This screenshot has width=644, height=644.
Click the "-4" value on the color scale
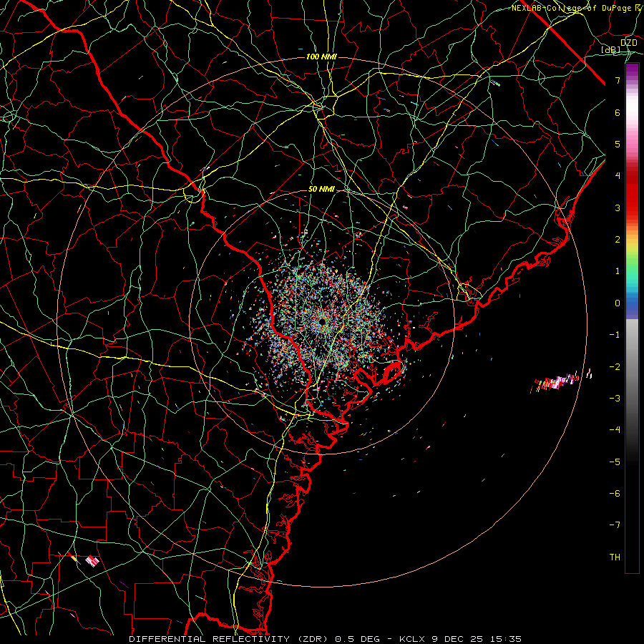click(x=615, y=430)
